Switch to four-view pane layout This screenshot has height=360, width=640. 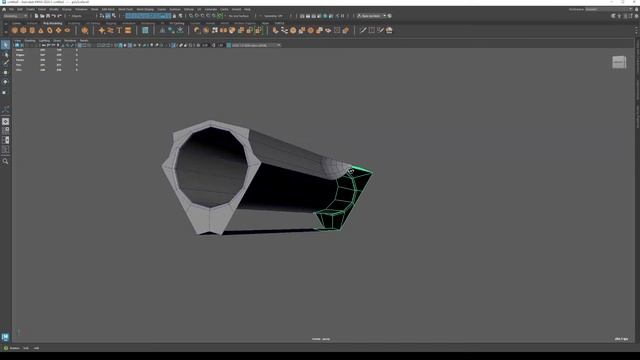click(x=5, y=131)
